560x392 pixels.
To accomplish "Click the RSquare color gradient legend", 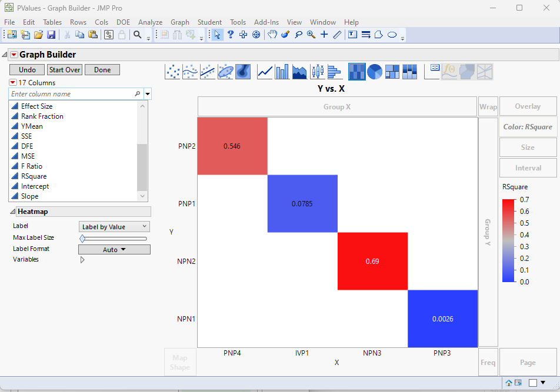I will (x=509, y=241).
